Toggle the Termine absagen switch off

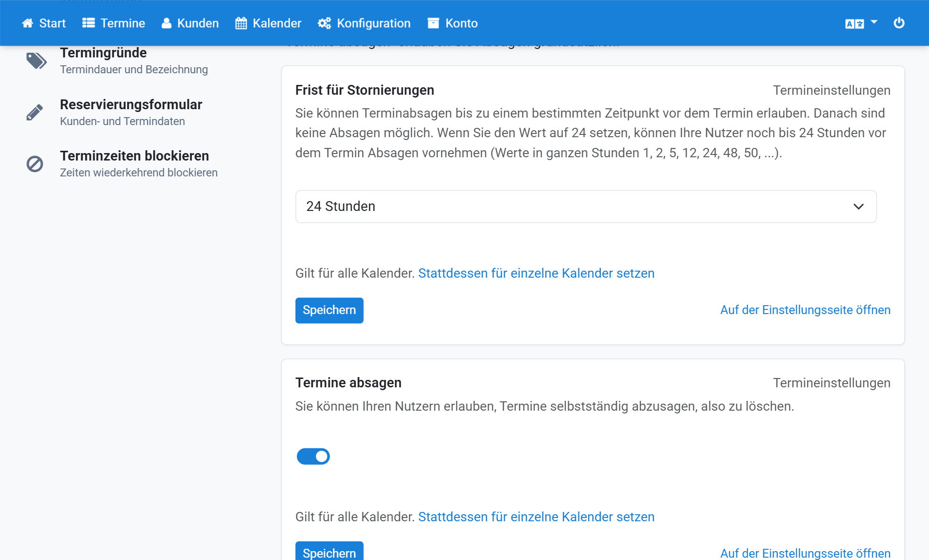tap(313, 456)
